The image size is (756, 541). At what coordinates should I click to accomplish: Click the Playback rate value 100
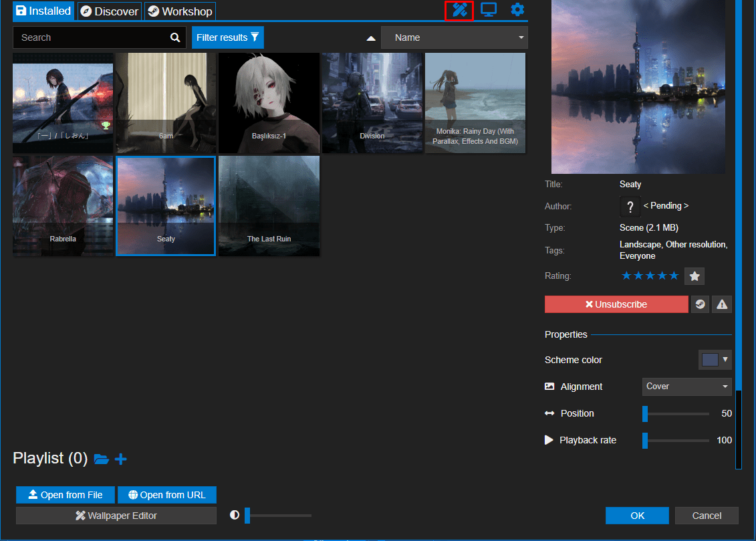point(724,440)
